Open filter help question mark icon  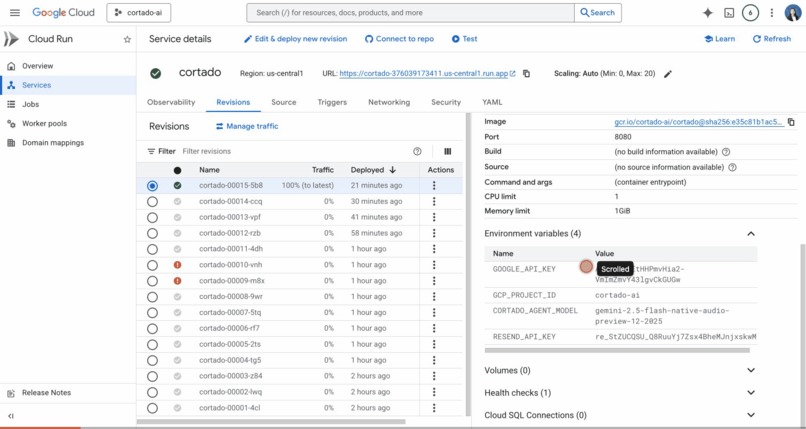click(417, 151)
